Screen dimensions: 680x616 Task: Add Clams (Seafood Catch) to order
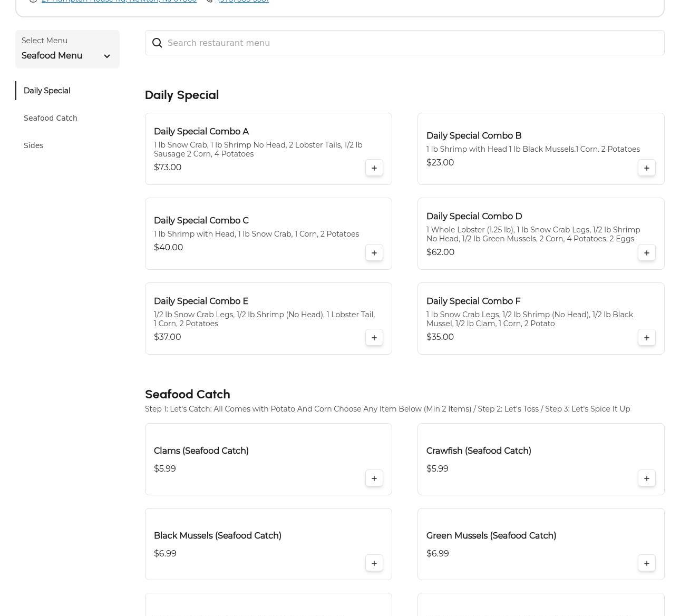(x=374, y=478)
